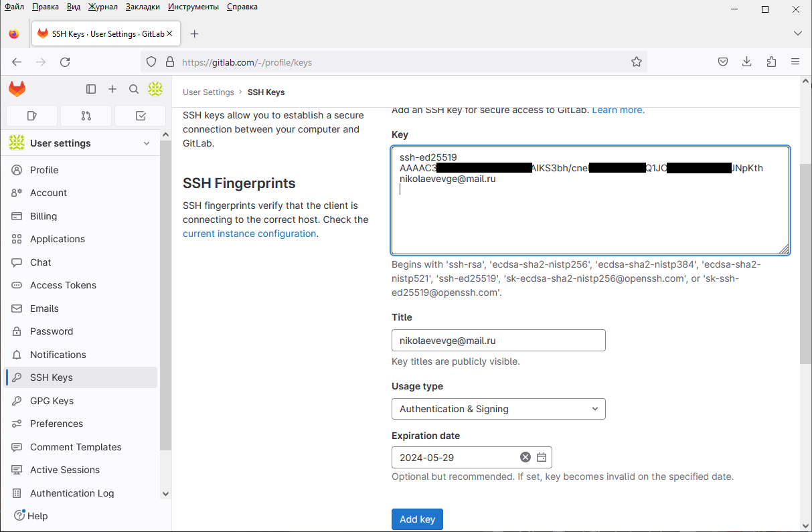Screen dimensions: 812x532
Task: Click the padlock connection icon
Action: [169, 62]
